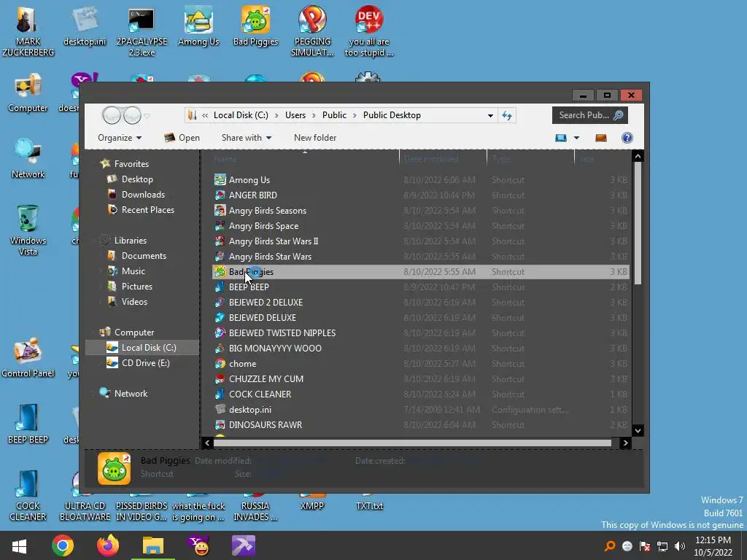
Task: Click the File Explorer taskbar button
Action: click(153, 545)
